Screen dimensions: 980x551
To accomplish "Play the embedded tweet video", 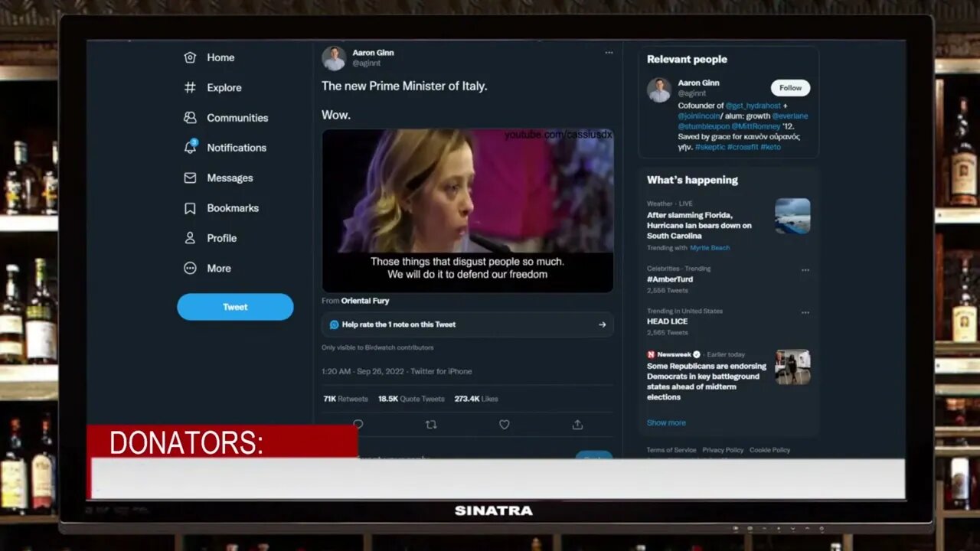I will point(467,210).
